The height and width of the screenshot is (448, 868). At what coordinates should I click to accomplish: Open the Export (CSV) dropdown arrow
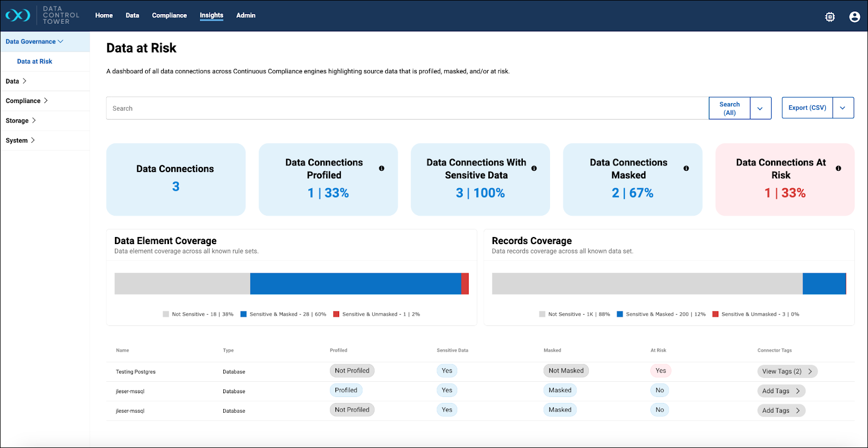click(843, 108)
